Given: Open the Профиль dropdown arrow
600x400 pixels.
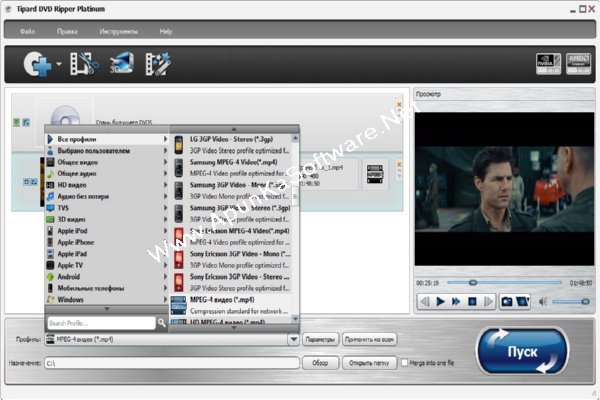Looking at the screenshot, I should pyautogui.click(x=293, y=339).
